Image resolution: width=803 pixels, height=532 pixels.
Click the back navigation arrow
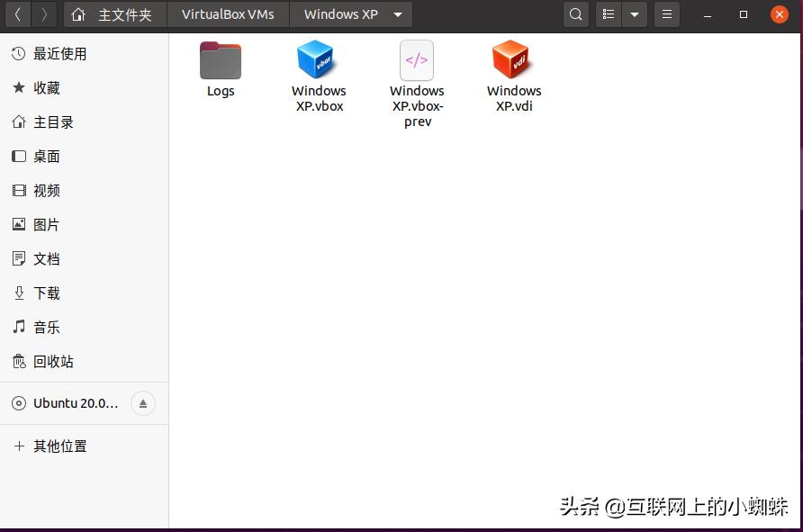tap(18, 14)
